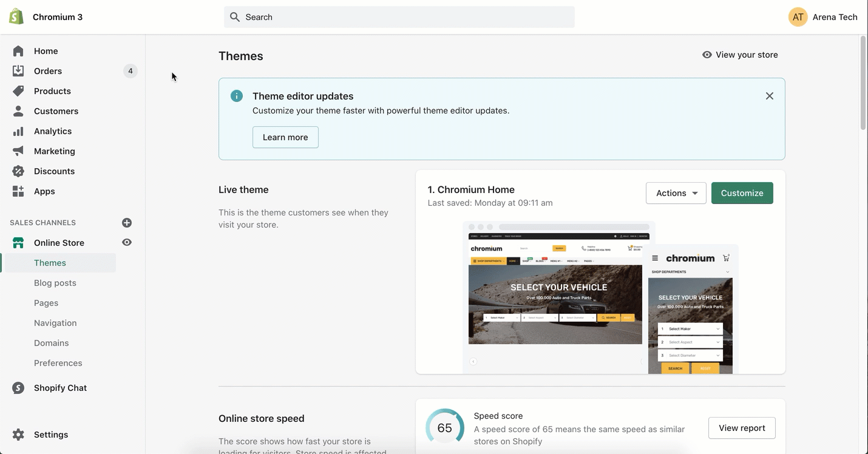This screenshot has height=454, width=868.
Task: Open Products section
Action: click(52, 91)
